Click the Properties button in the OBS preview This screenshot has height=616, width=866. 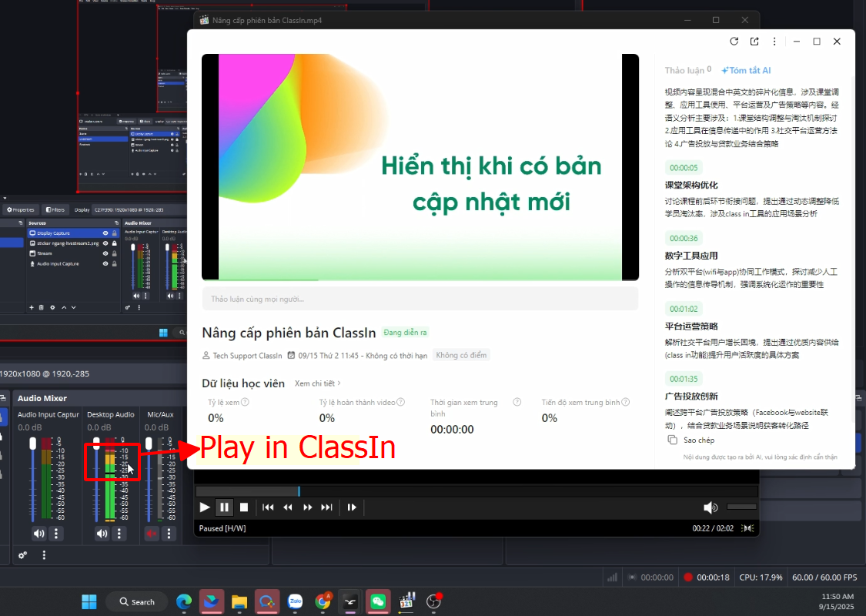(x=21, y=210)
